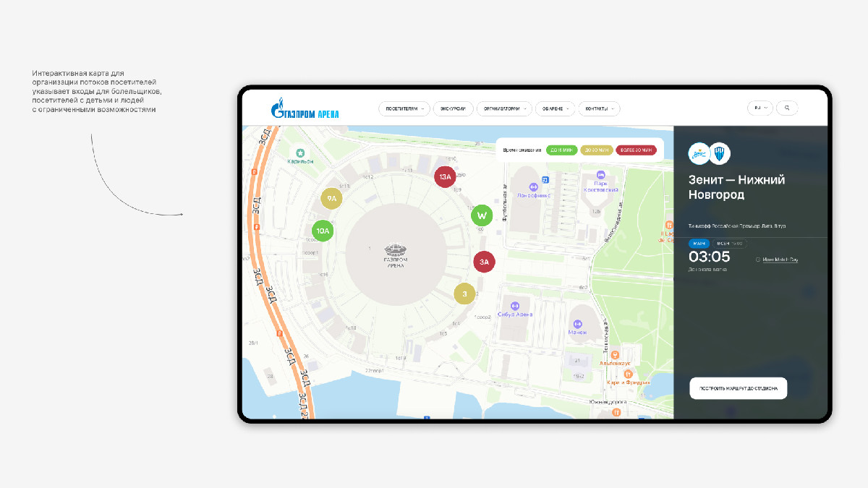
Task: Click the Газпром Арена logo
Action: 304,109
